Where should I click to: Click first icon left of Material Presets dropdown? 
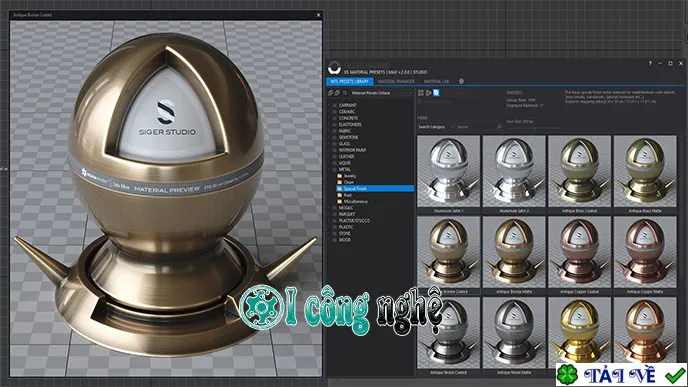[x=330, y=93]
